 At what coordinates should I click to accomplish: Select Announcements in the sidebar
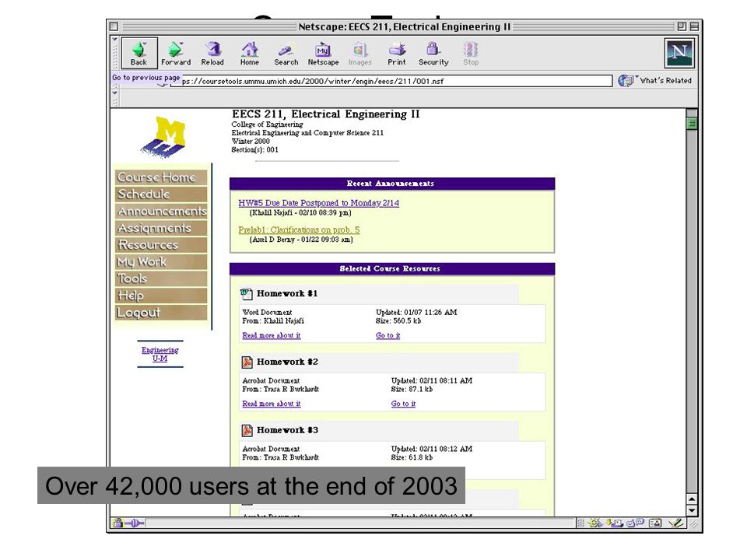tap(161, 211)
